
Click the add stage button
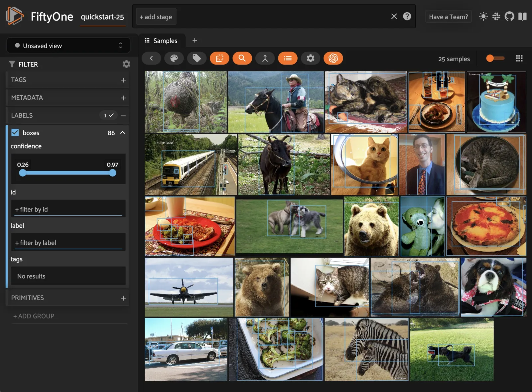point(156,17)
